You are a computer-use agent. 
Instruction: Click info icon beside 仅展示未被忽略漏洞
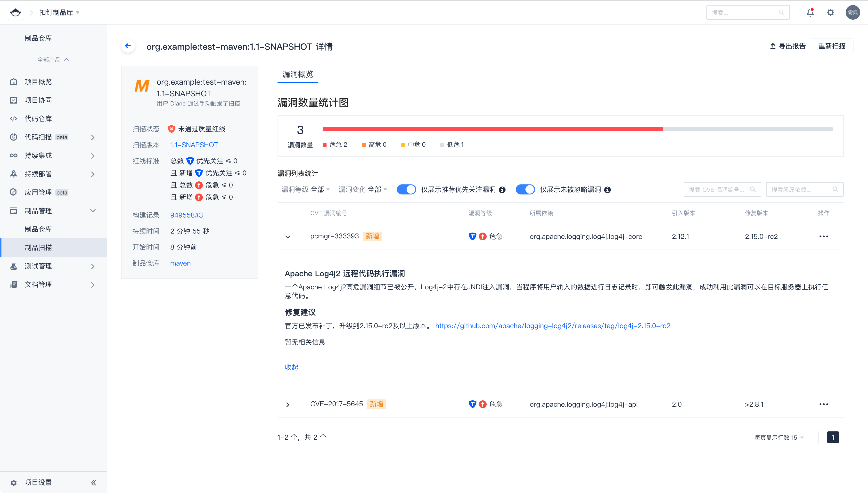click(607, 190)
